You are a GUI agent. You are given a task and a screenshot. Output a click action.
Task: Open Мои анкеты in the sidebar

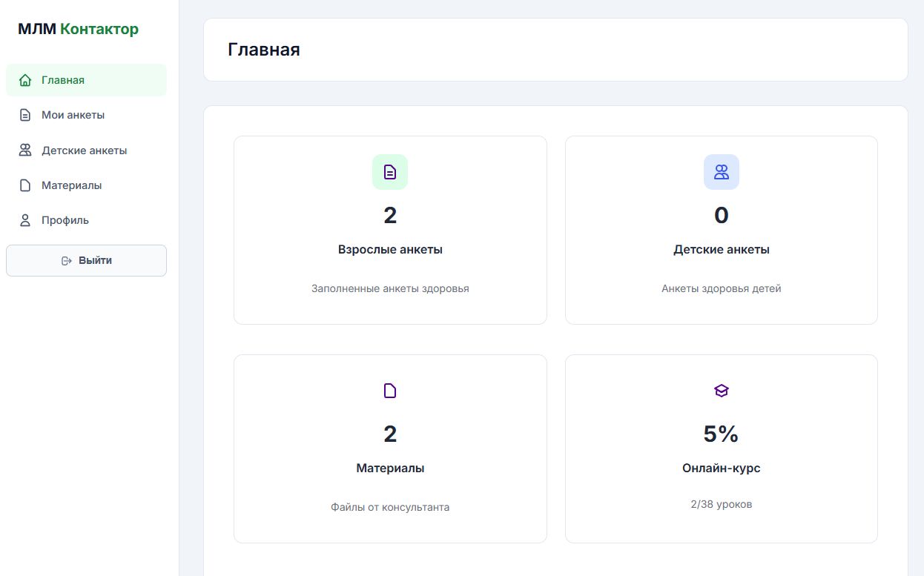86,115
